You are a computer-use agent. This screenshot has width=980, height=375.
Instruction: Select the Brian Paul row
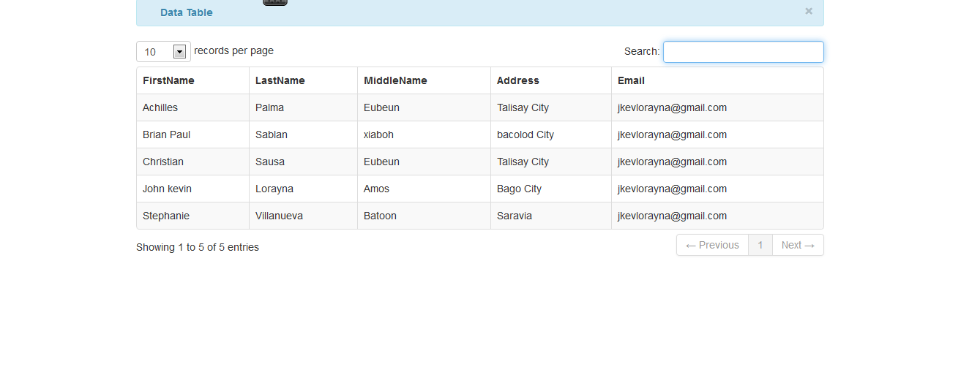pos(480,135)
